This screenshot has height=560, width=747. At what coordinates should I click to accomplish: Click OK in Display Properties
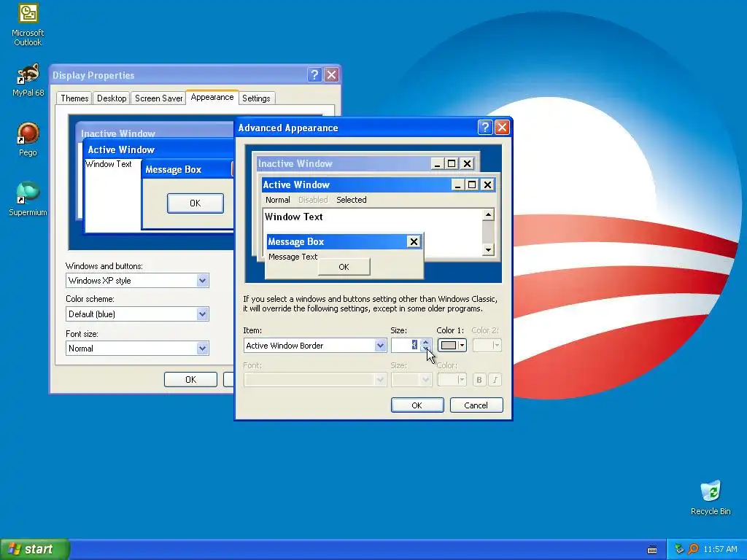click(x=190, y=379)
